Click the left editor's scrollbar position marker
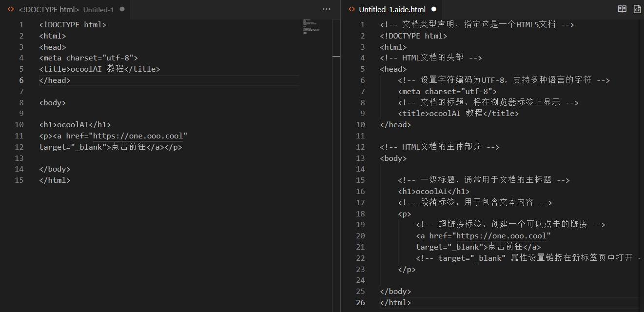 [336, 57]
